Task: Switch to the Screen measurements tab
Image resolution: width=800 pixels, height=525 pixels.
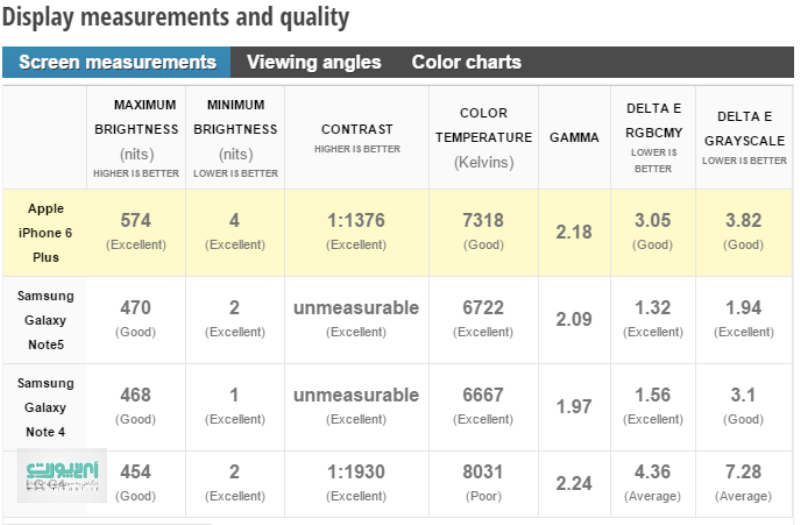Action: (117, 62)
